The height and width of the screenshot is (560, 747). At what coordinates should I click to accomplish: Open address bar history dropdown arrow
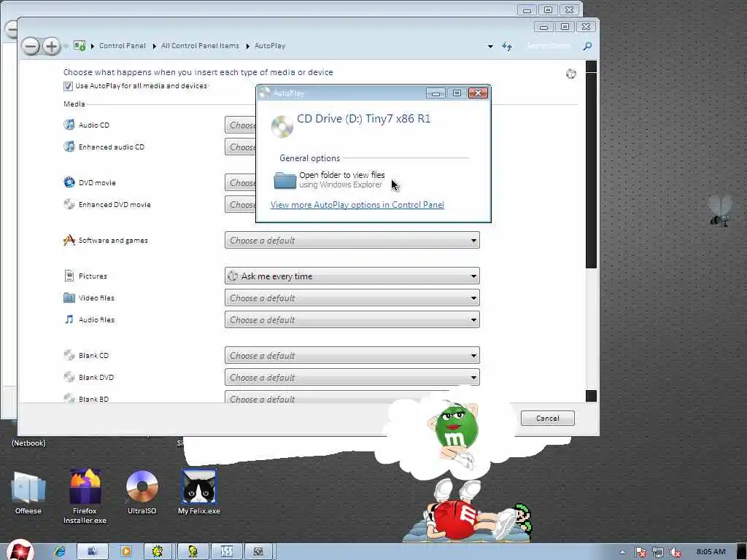(x=490, y=46)
